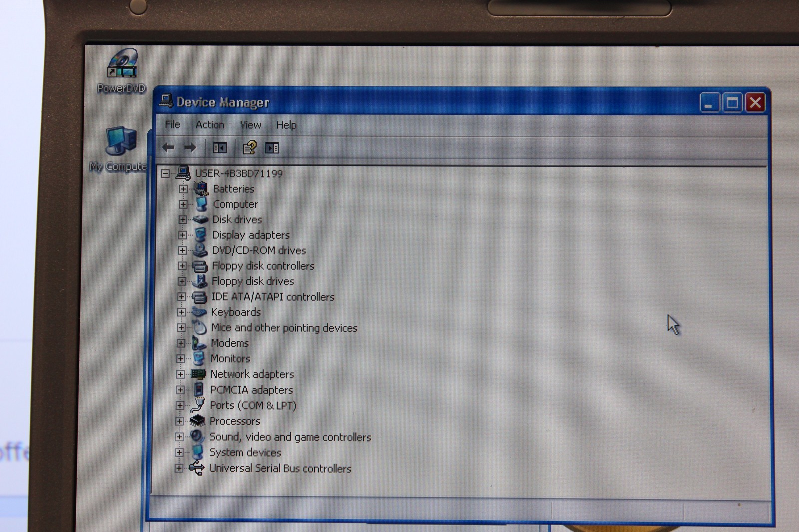Image resolution: width=799 pixels, height=532 pixels.
Task: Click the PCMCIA adapters icon
Action: [199, 389]
